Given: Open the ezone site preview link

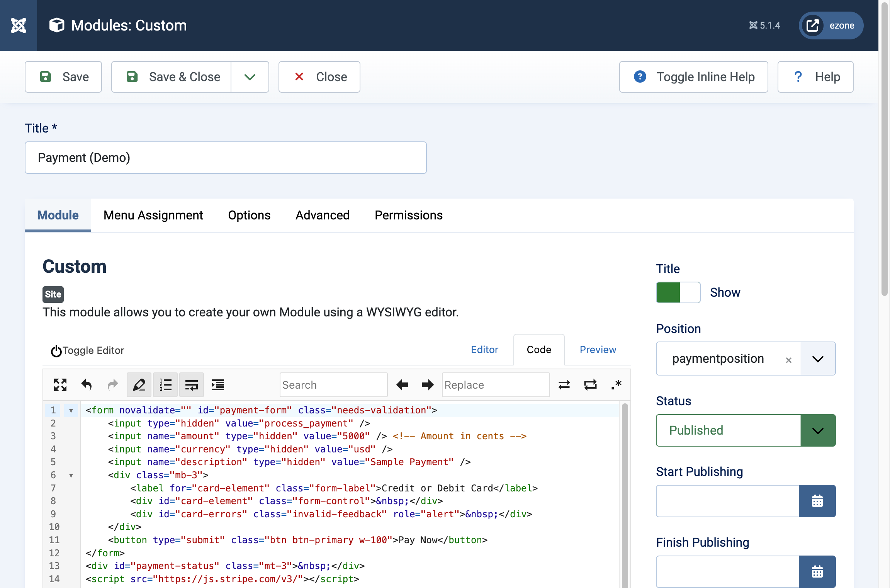Looking at the screenshot, I should [x=831, y=25].
